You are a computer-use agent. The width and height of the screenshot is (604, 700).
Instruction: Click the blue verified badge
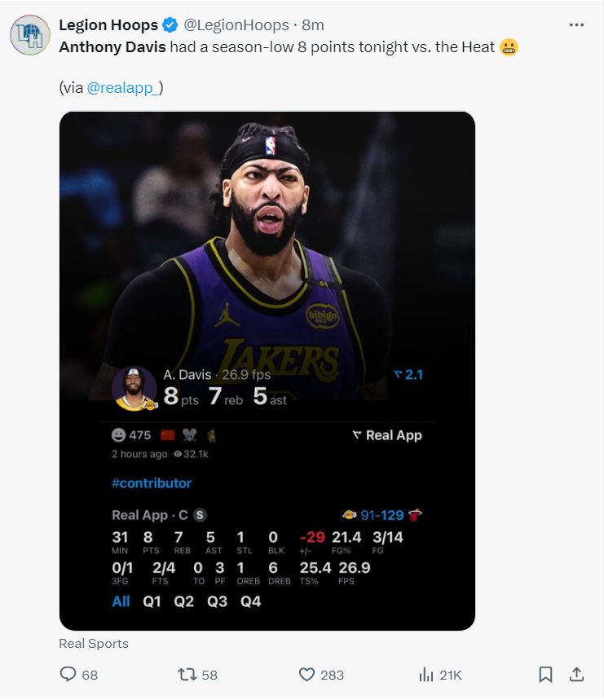[170, 25]
